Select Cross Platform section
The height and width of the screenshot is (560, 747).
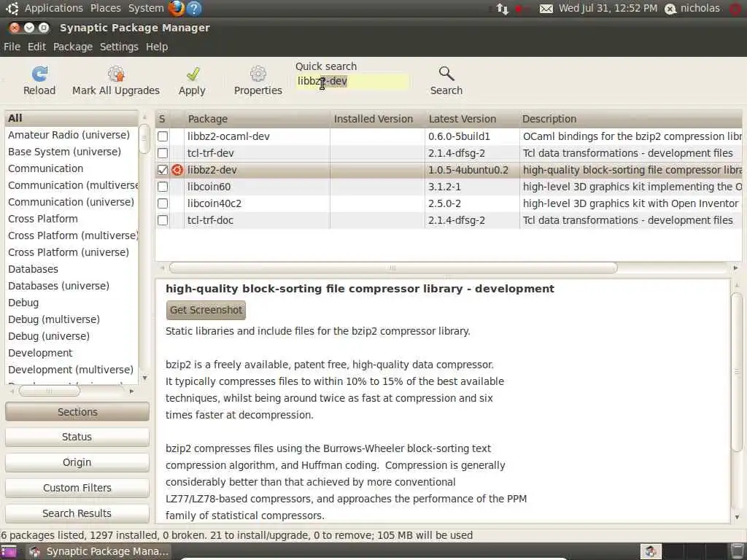tap(71, 219)
